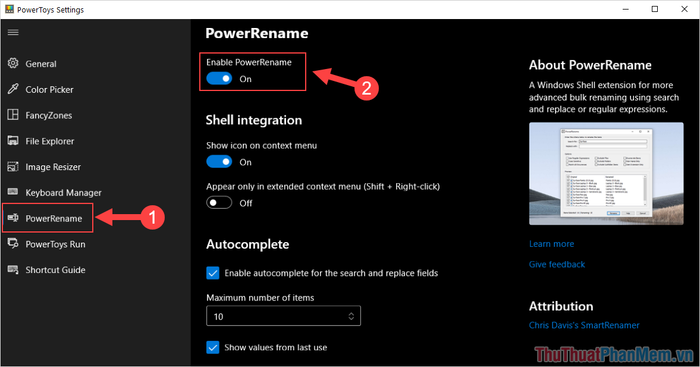Open Chris Davis's SmartRenamer attribution link
Screen dimensions: 700x367
(584, 325)
